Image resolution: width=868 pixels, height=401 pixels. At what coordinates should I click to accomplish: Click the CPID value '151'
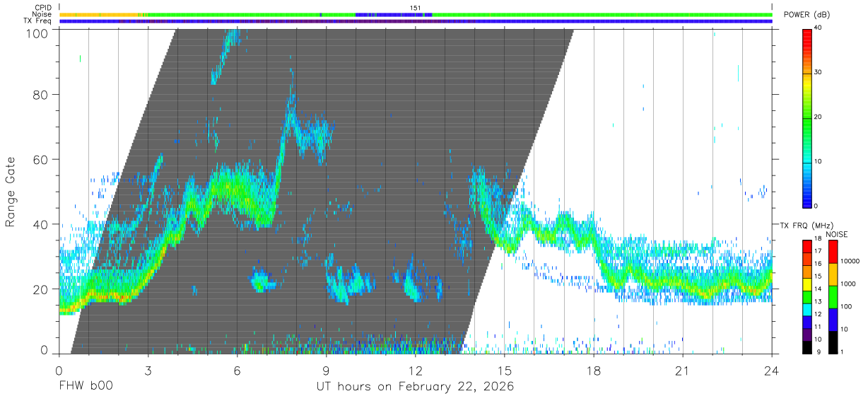(x=416, y=8)
